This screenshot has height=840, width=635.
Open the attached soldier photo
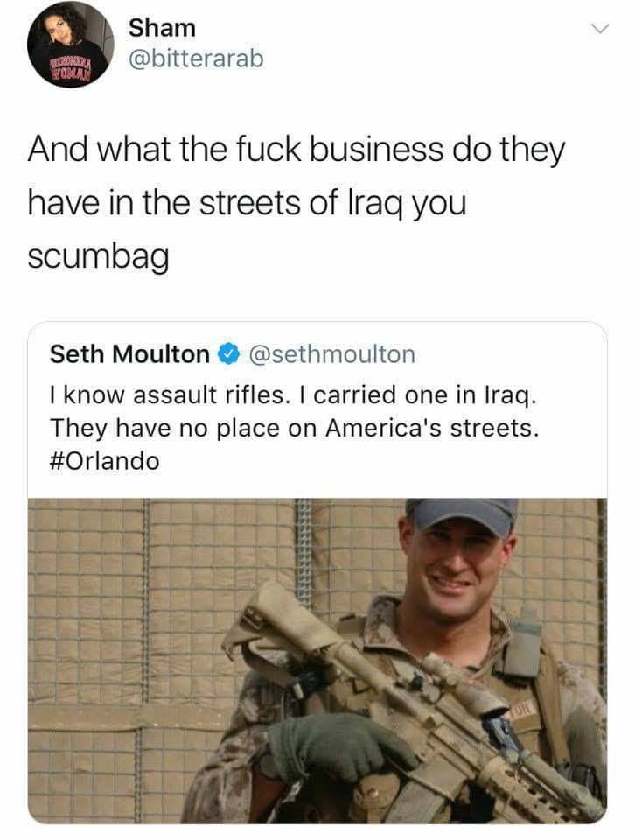[x=317, y=661]
